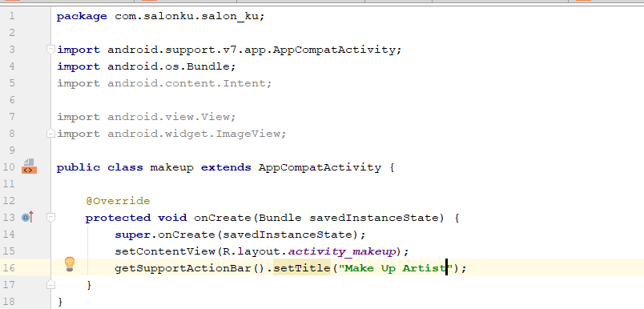Click the string "Make Up Artist"
This screenshot has width=644, height=309.
(x=395, y=268)
